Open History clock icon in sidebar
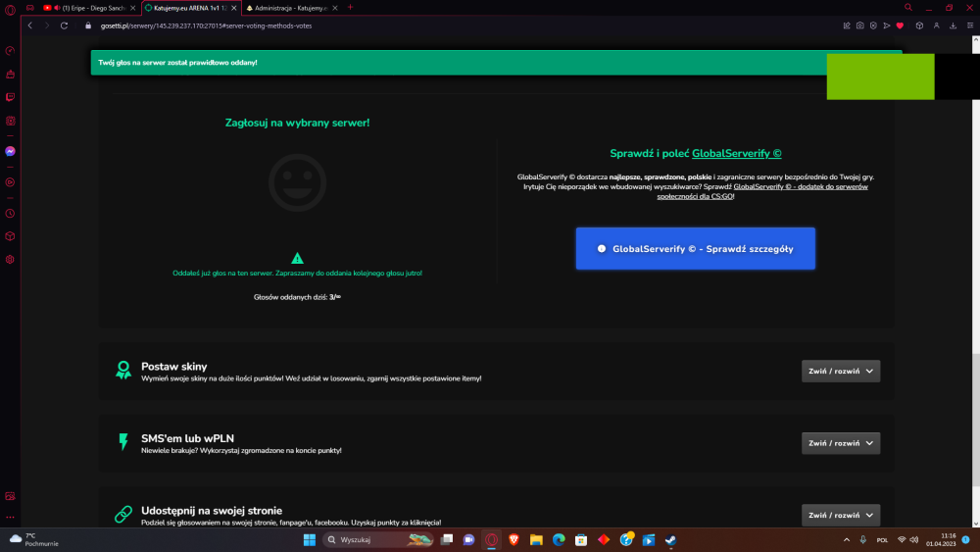 [10, 213]
